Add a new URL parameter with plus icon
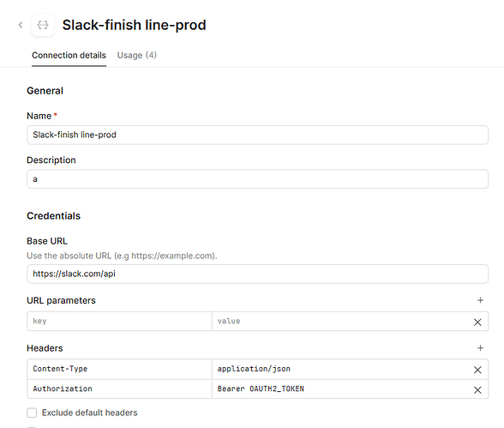 [x=480, y=300]
